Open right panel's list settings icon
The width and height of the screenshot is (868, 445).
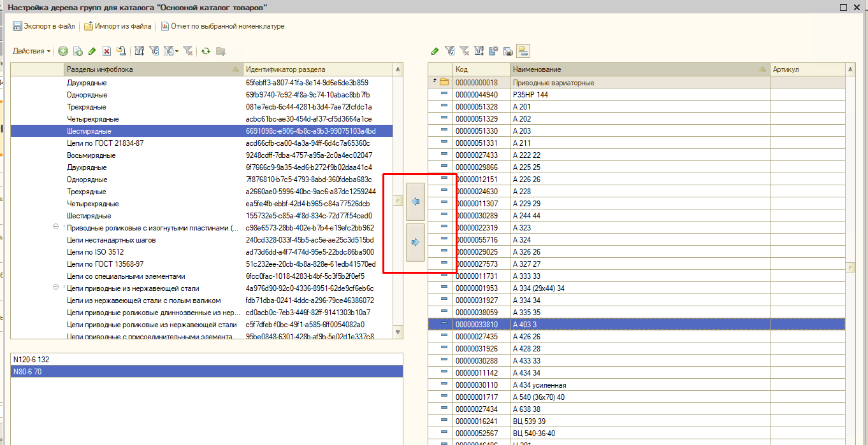click(x=493, y=51)
